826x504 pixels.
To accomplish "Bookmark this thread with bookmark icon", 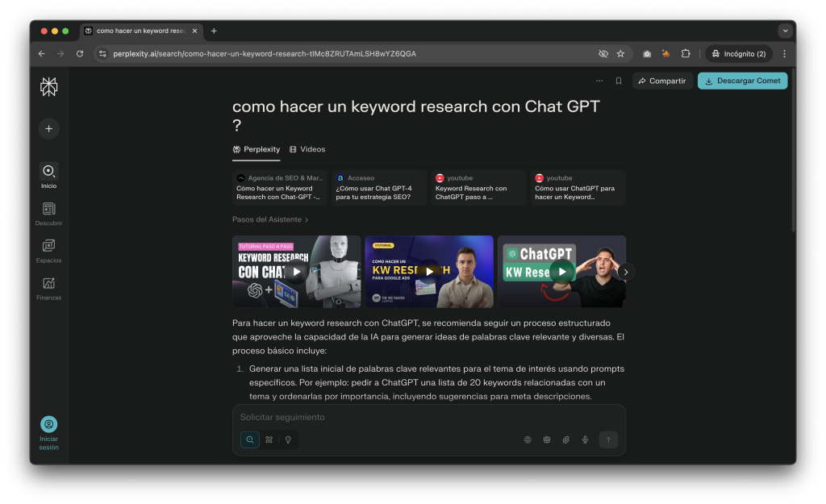I will click(x=619, y=81).
